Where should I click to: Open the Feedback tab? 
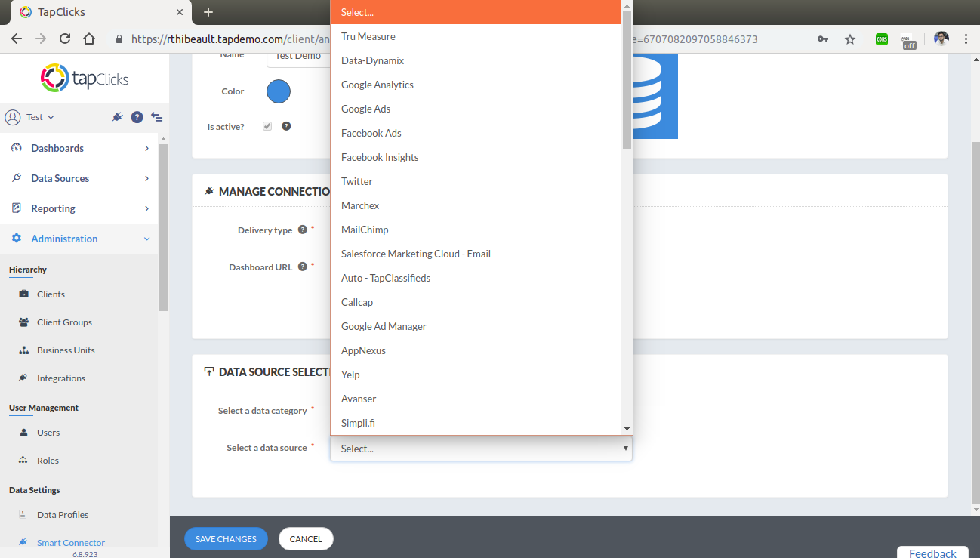tap(932, 553)
